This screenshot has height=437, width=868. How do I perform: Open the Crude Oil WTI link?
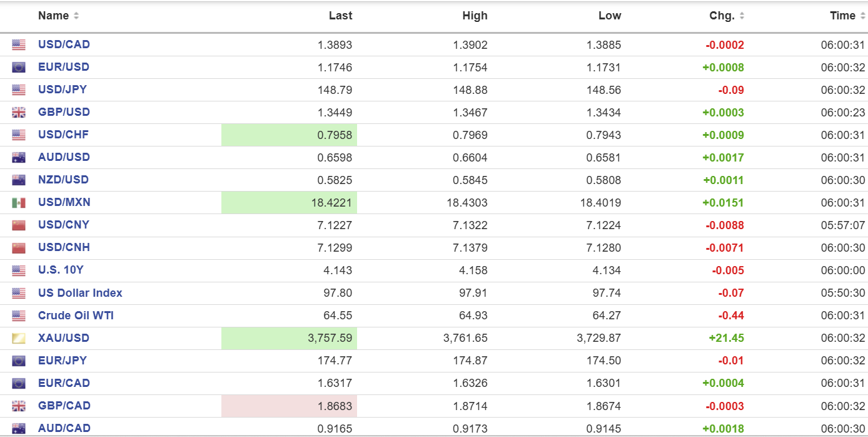coord(76,316)
